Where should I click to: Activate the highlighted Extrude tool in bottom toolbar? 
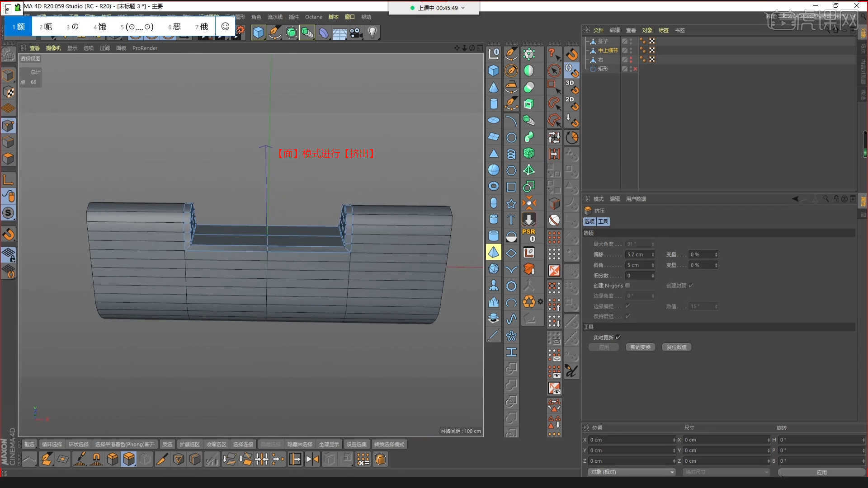pos(129,459)
